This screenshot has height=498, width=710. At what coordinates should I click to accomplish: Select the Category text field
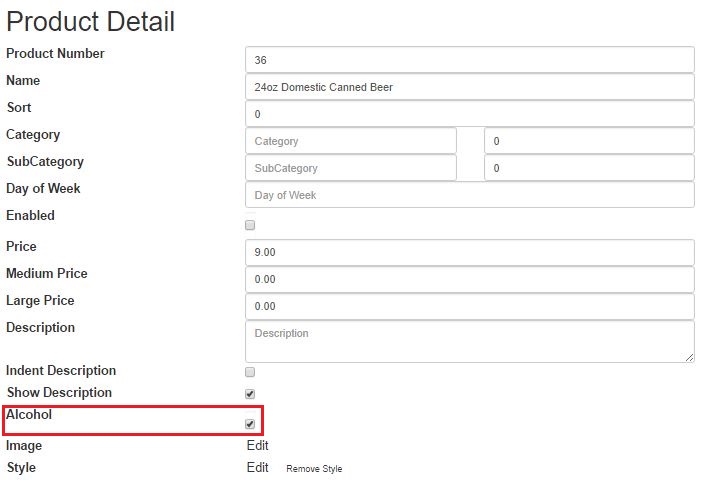[351, 141]
